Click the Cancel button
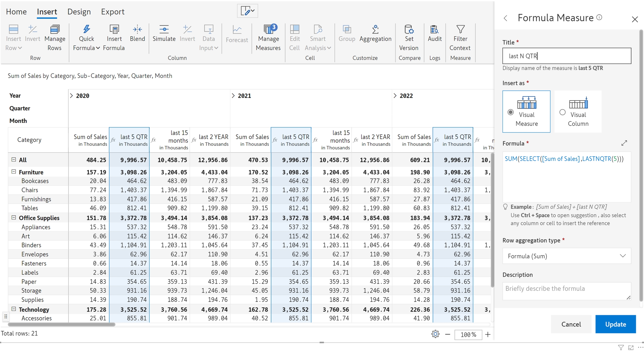Screen dimensions: 644x361 (571, 324)
